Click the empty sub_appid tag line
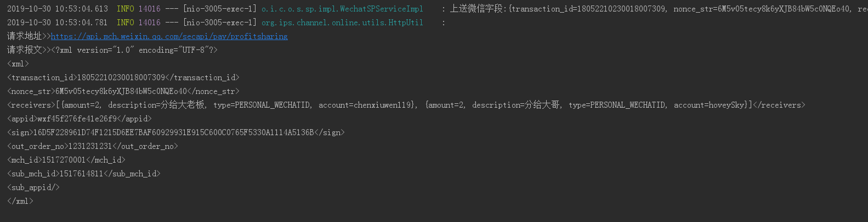This screenshot has width=868, height=222. click(33, 187)
